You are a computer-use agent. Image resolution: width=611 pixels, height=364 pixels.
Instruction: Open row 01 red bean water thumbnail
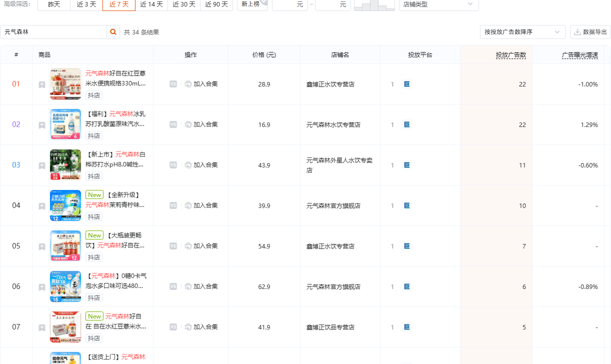pos(65,84)
